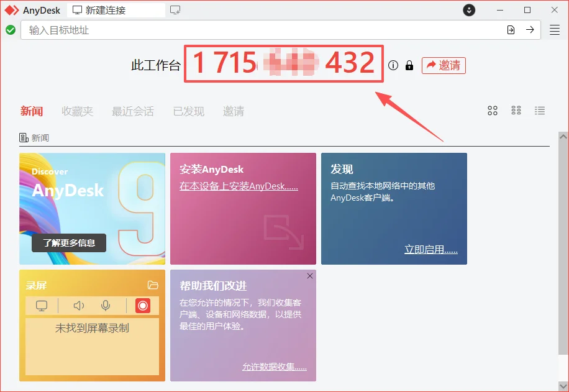
Task: Switch to large tile view
Action: tap(493, 111)
